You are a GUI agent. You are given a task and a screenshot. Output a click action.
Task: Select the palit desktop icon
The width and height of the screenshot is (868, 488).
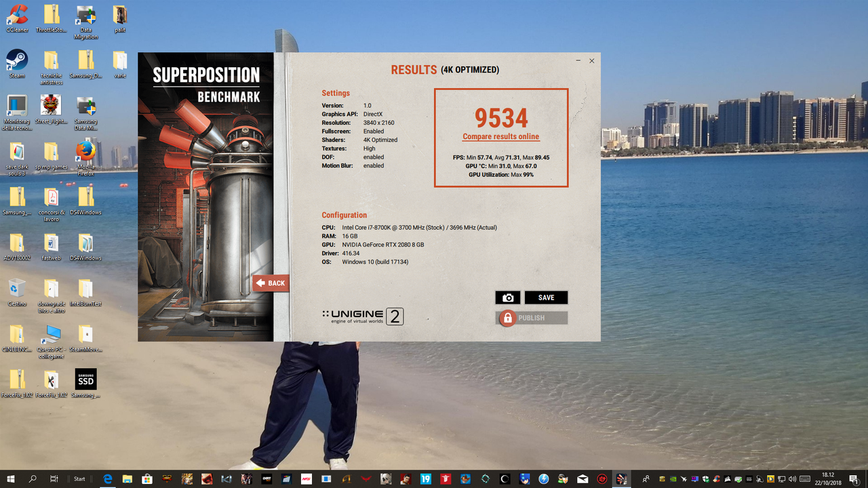coord(119,18)
